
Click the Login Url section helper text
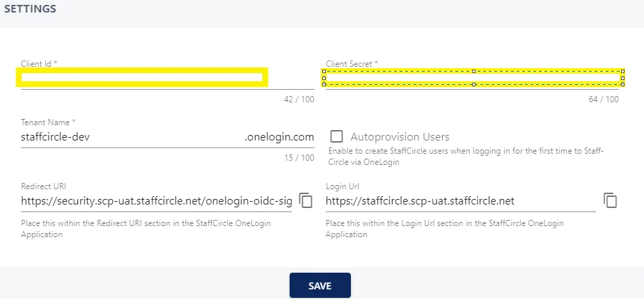click(x=445, y=229)
